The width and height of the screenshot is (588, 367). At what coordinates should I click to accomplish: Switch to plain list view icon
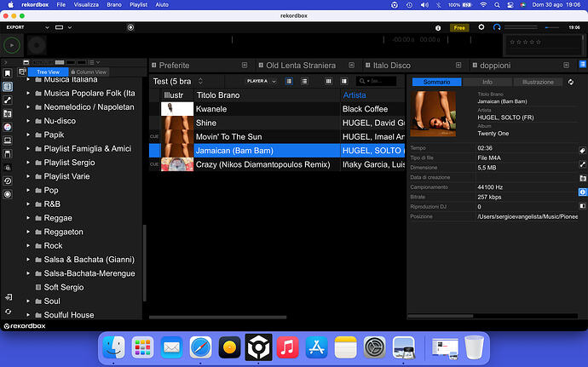click(304, 81)
